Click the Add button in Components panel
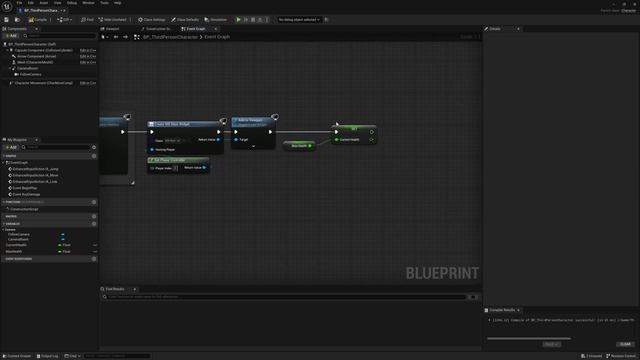The image size is (640, 360). click(x=11, y=36)
